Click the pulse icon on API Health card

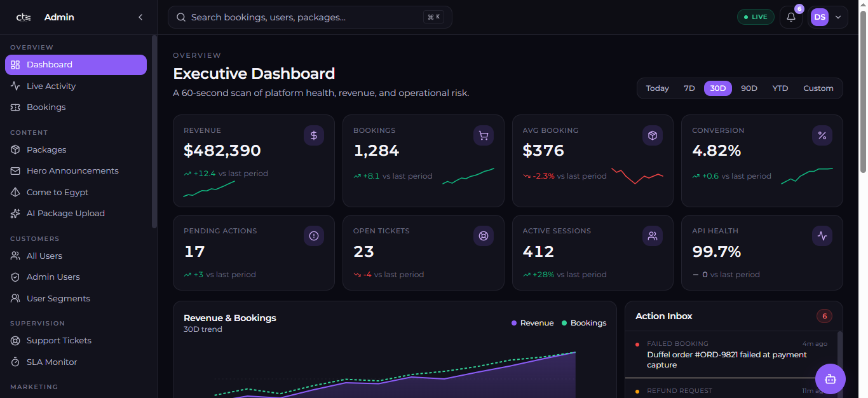point(822,236)
